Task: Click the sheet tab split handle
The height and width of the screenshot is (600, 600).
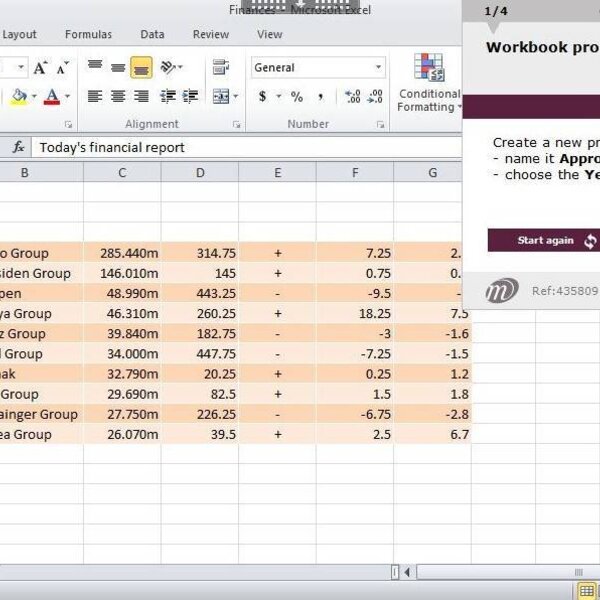Action: tap(395, 572)
